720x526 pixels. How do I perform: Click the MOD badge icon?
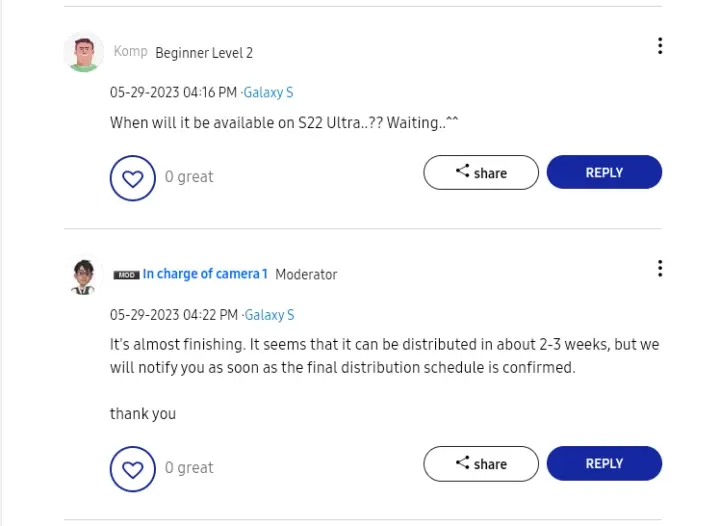click(x=126, y=275)
